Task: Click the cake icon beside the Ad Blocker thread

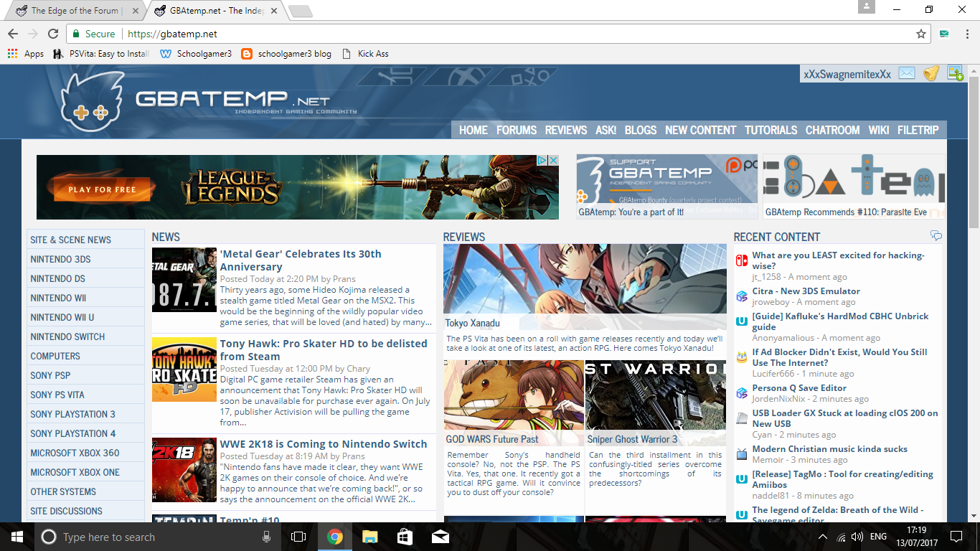Action: 742,357
